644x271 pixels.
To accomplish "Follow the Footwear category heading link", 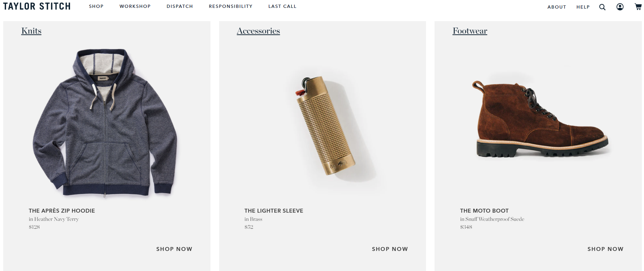I will (470, 31).
